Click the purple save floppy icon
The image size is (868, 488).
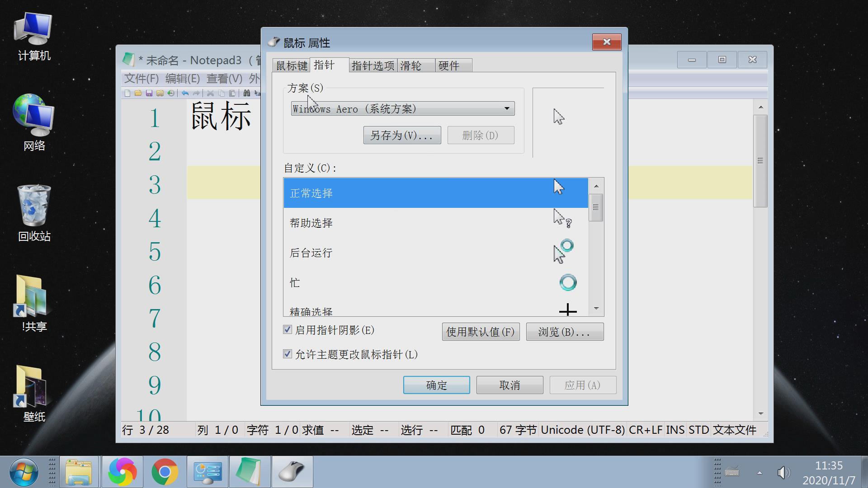point(149,93)
